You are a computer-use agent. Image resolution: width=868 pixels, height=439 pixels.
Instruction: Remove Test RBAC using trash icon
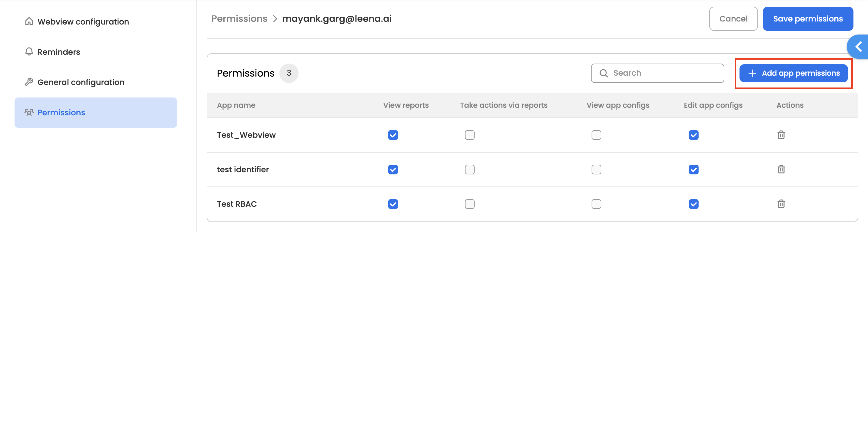coord(781,204)
